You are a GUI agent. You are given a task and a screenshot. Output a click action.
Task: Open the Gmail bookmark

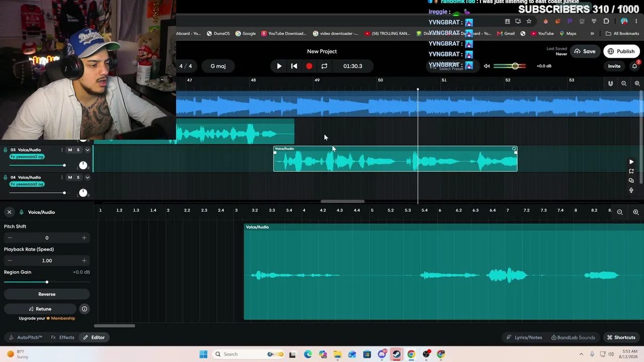tap(506, 34)
